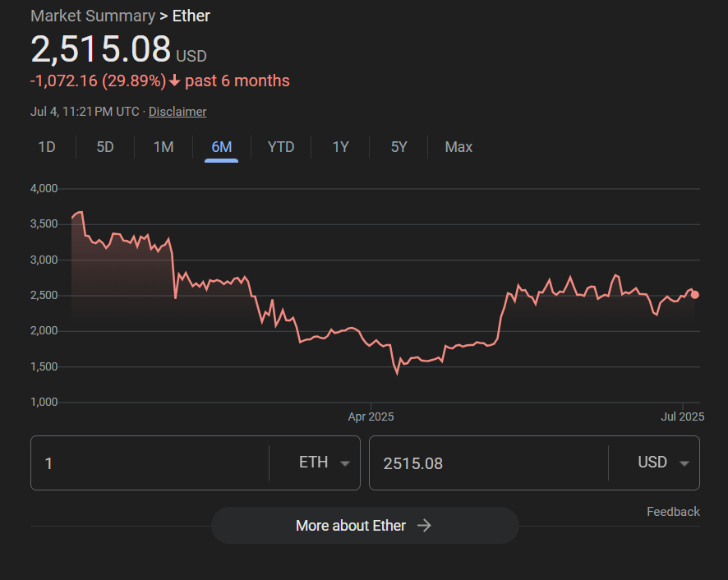
Task: Click the ETH amount input field
Action: tap(148, 463)
